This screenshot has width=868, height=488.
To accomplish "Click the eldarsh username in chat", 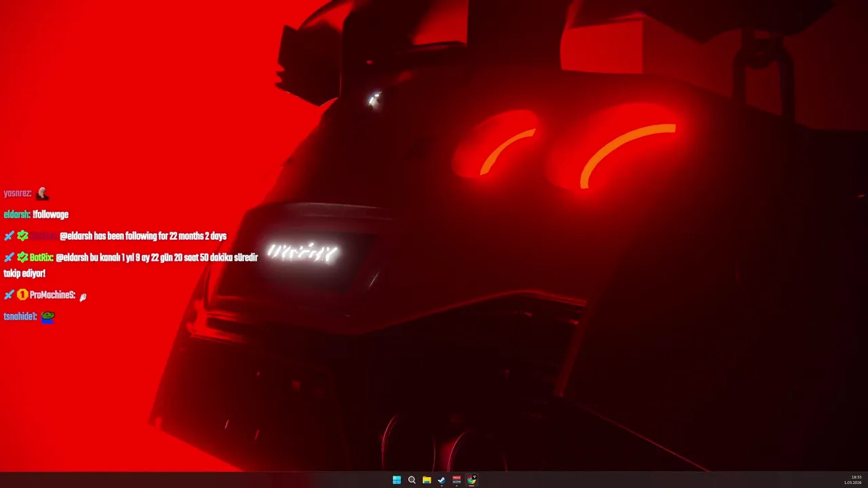I will click(x=17, y=215).
